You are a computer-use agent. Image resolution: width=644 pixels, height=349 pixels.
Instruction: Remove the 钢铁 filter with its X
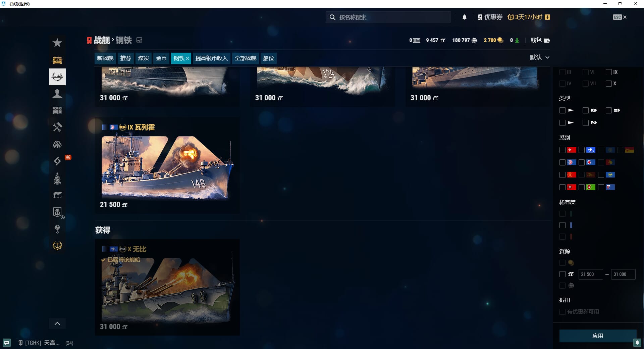pyautogui.click(x=187, y=58)
